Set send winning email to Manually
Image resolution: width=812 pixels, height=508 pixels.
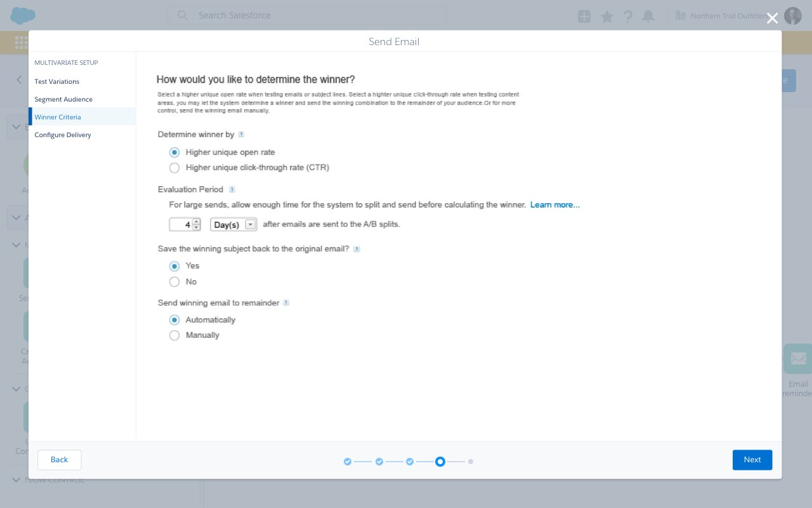(x=174, y=335)
